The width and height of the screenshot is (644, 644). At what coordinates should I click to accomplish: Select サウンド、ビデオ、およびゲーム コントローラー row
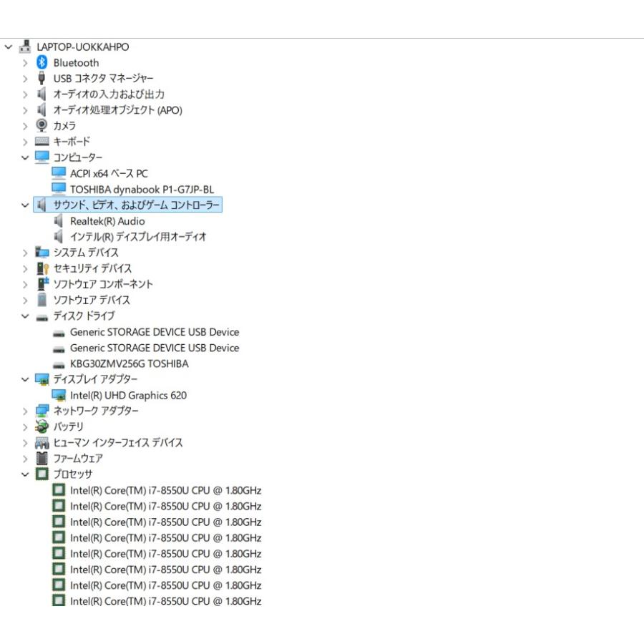pyautogui.click(x=128, y=205)
